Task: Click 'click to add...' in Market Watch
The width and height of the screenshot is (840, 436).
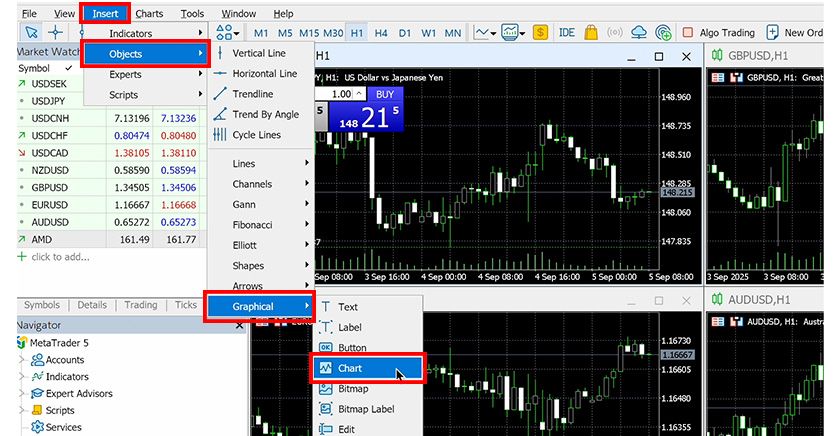Action: click(59, 256)
